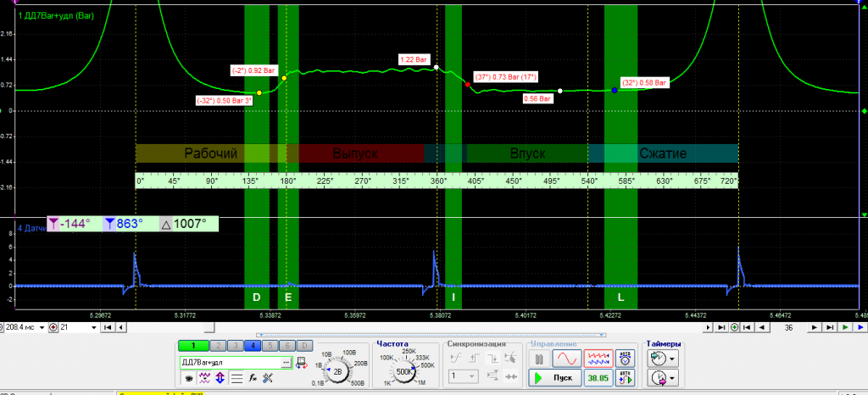Click the Пуск start button
Screen dimensions: 868x395
click(556, 378)
